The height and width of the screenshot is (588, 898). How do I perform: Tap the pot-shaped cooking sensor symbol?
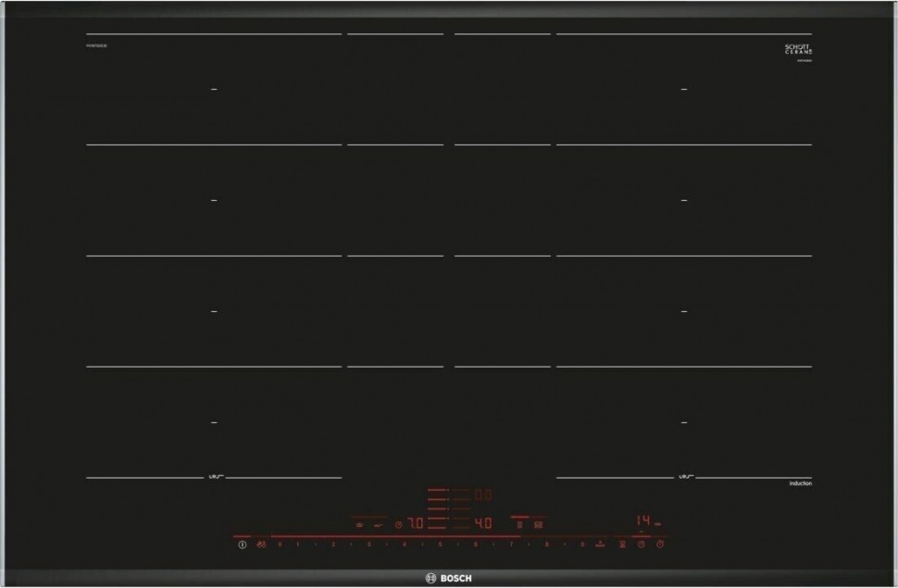pos(359,524)
